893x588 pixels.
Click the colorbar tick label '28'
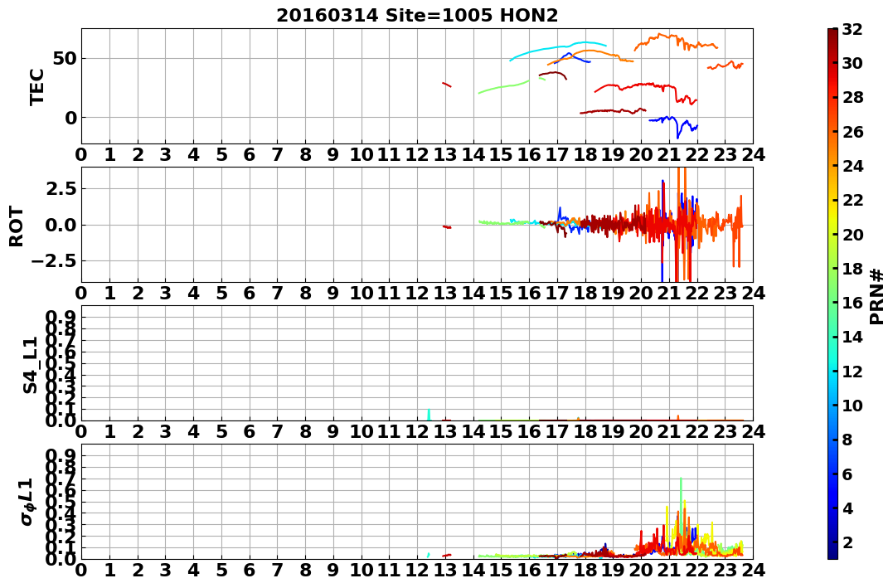(x=852, y=97)
